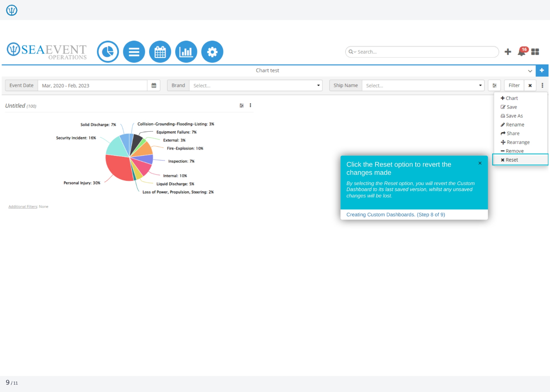Open the dashboard pie chart icon
Screen dimensions: 550x392
108,52
